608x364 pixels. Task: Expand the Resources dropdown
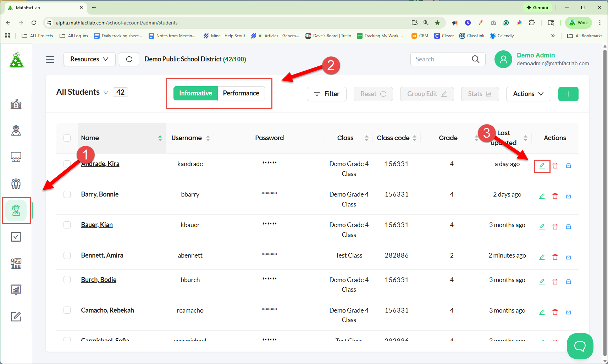coord(89,59)
